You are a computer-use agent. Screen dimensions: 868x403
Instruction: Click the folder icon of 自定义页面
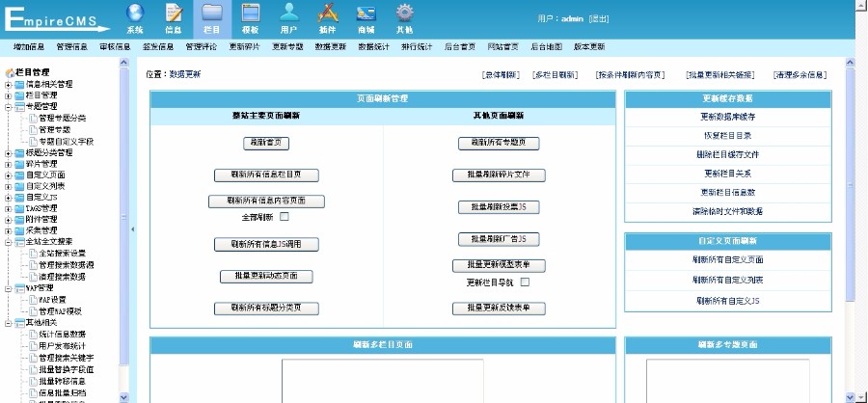click(19, 175)
